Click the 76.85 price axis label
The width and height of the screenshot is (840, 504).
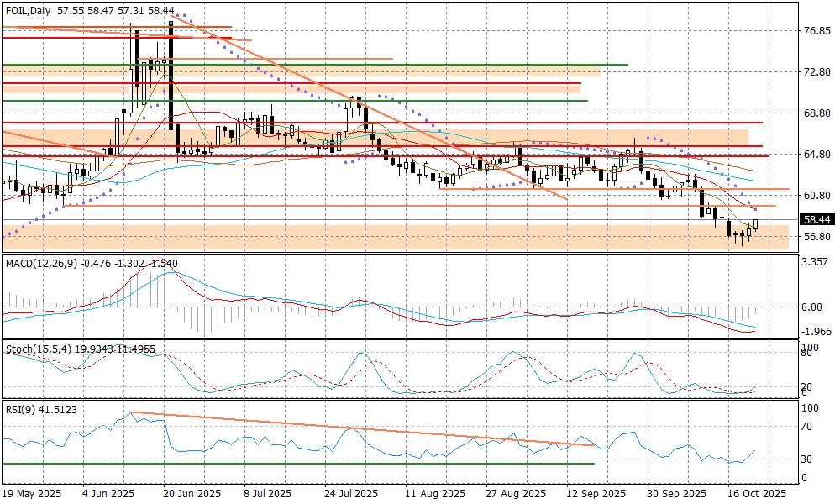(816, 31)
